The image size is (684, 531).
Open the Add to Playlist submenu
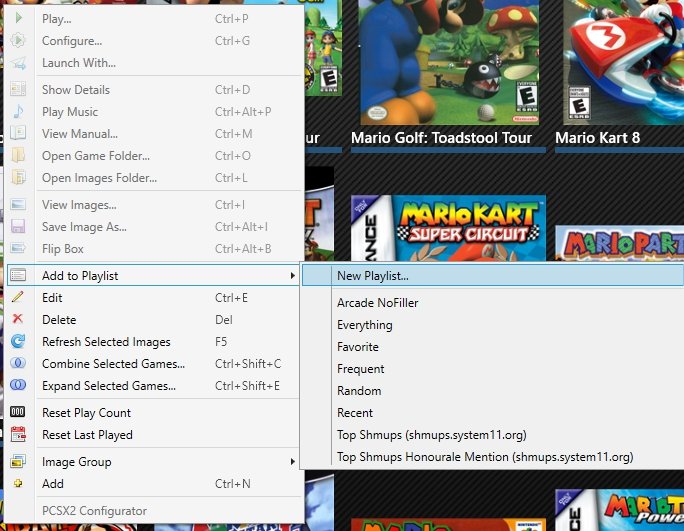(154, 276)
